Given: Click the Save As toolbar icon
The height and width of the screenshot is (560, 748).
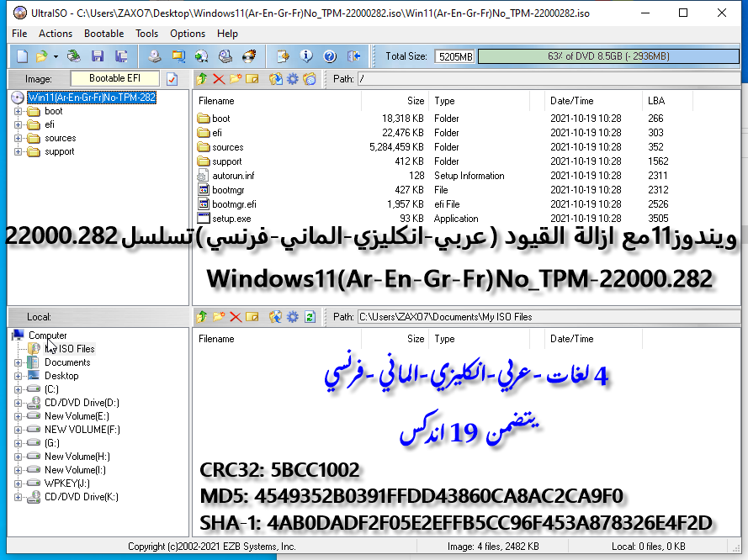Looking at the screenshot, I should click(121, 56).
